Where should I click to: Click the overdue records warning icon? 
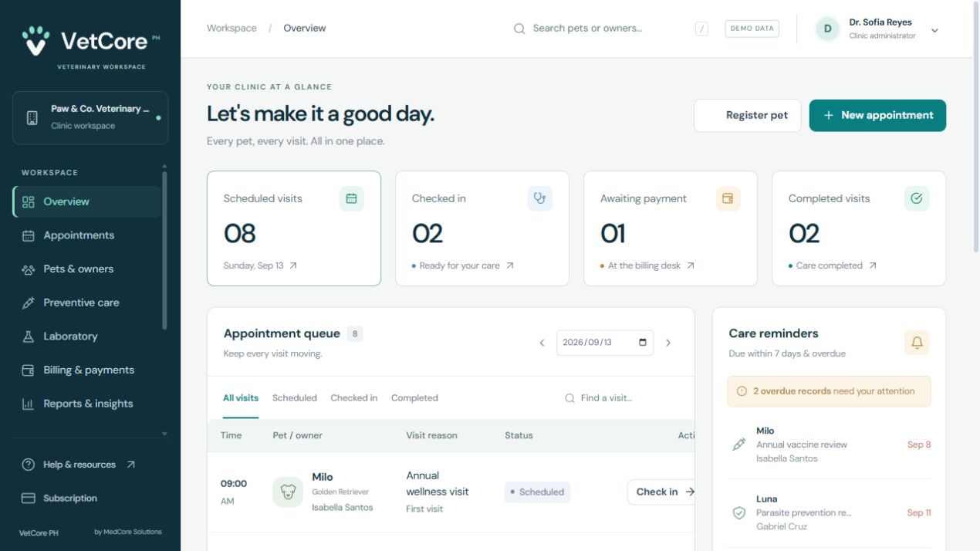click(x=742, y=391)
